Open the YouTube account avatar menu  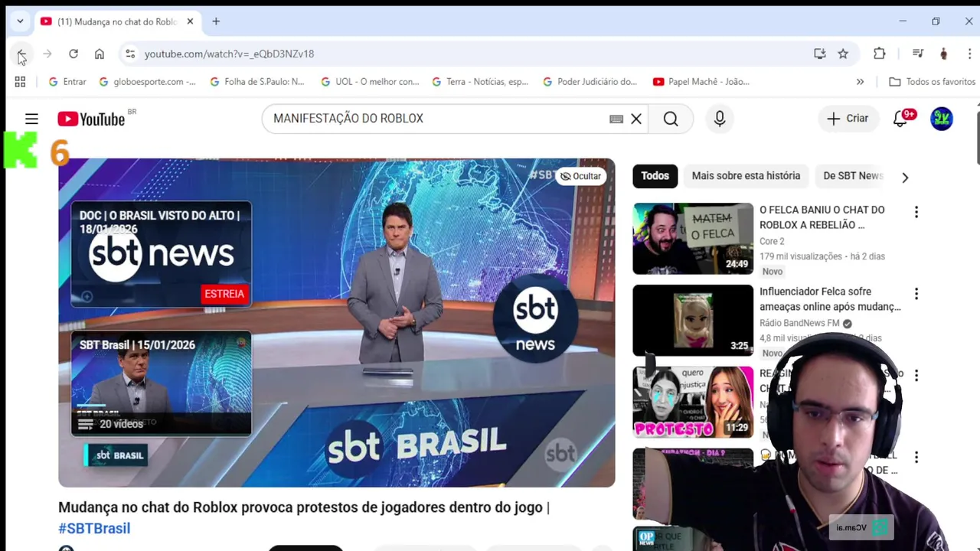[x=942, y=119]
